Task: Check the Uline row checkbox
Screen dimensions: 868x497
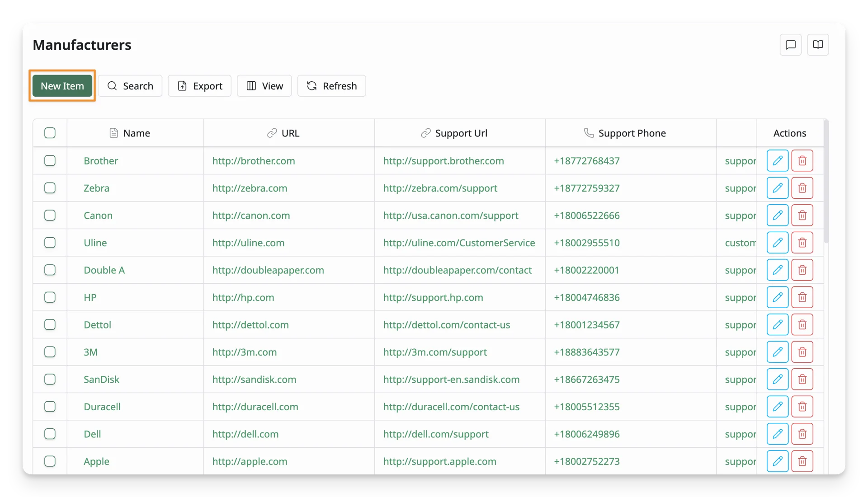Action: 50,243
